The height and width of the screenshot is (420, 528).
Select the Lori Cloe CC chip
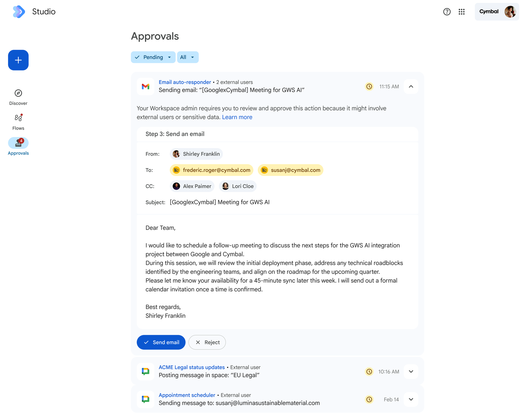pyautogui.click(x=238, y=186)
